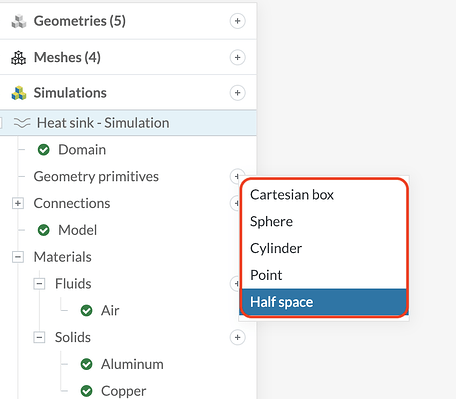Image resolution: width=456 pixels, height=399 pixels.
Task: Open the Aluminum solid material
Action: (132, 364)
